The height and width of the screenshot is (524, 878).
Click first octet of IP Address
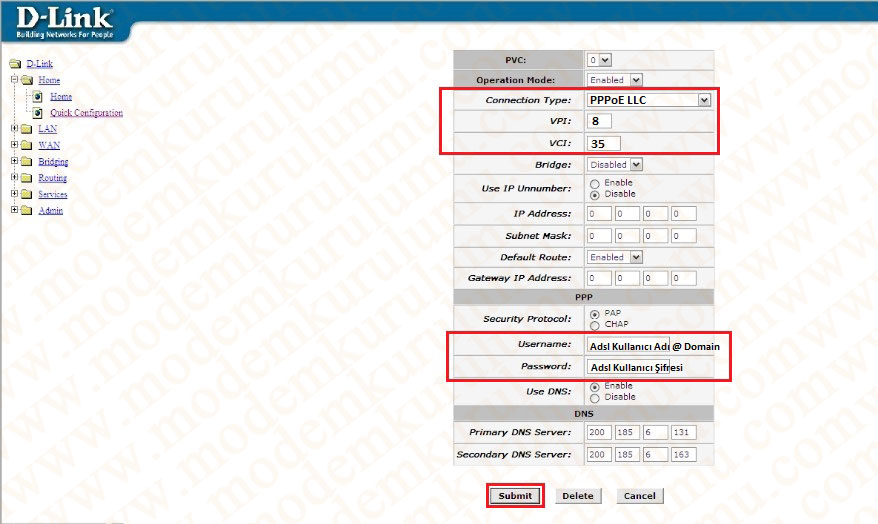tap(599, 214)
